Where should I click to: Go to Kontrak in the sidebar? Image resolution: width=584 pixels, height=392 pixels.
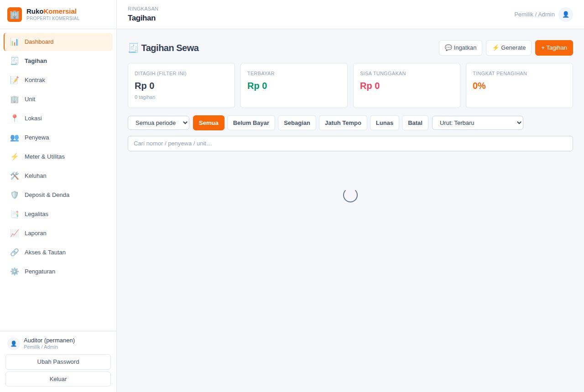pyautogui.click(x=58, y=80)
